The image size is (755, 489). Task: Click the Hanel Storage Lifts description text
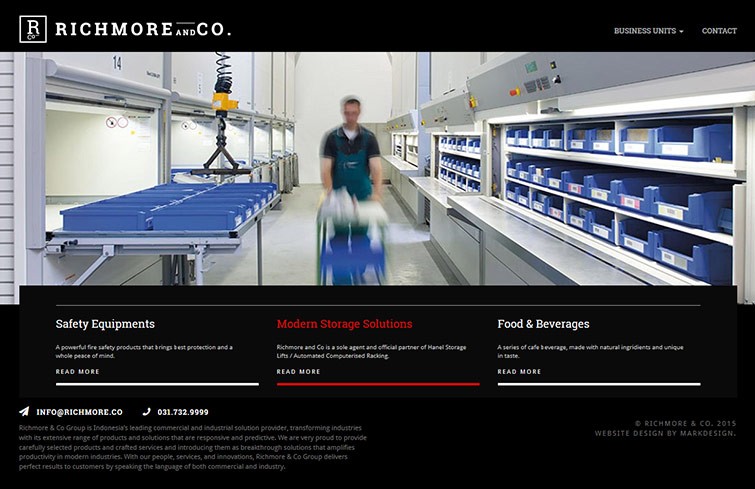pos(371,351)
